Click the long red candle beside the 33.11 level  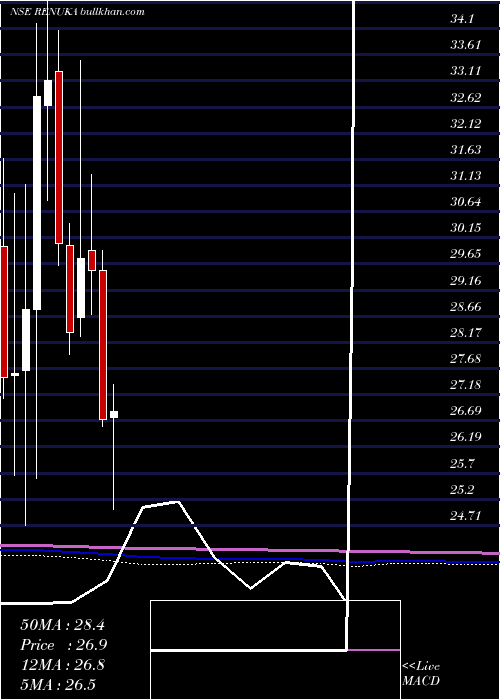pos(58,157)
